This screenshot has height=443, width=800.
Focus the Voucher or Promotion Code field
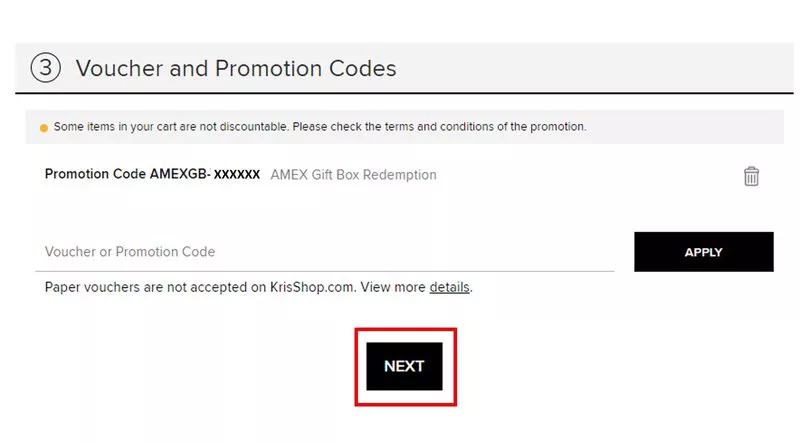(325, 252)
